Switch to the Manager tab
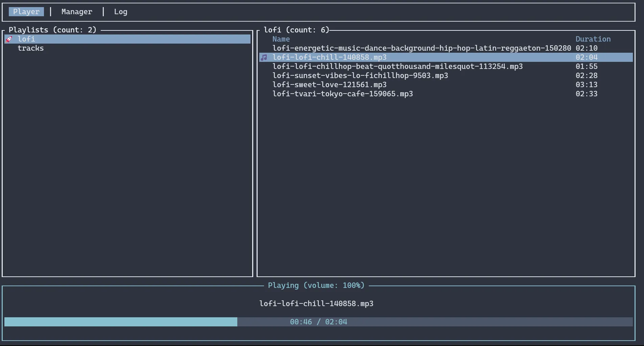644x346 pixels. point(77,11)
